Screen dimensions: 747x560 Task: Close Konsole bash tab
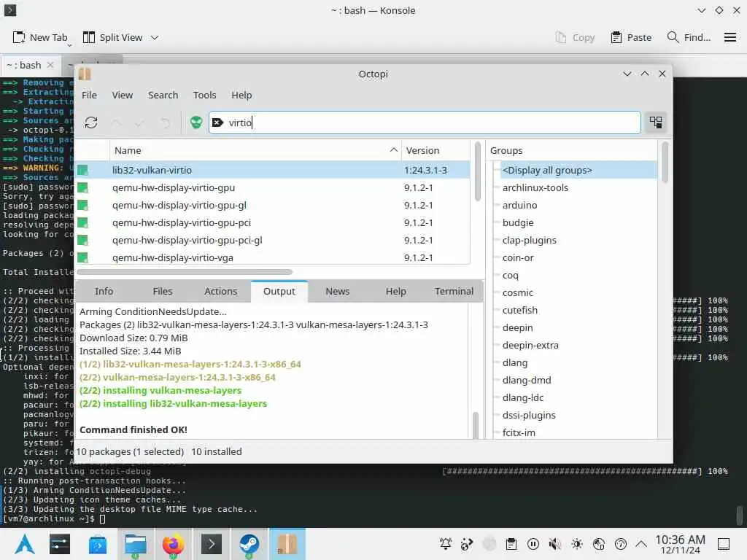coord(50,65)
